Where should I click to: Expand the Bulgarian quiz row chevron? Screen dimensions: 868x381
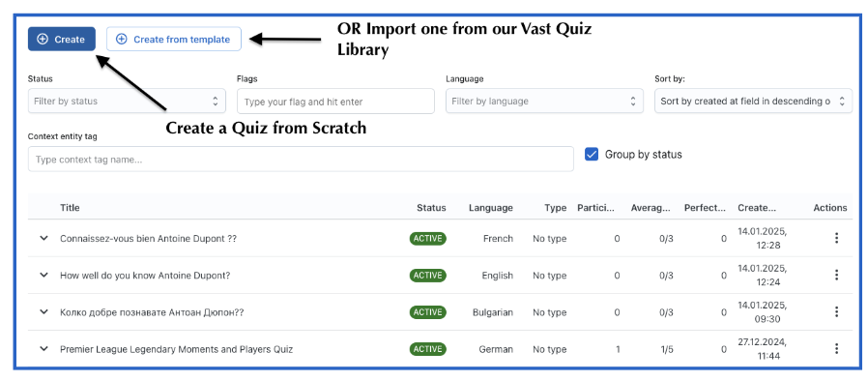(x=44, y=312)
